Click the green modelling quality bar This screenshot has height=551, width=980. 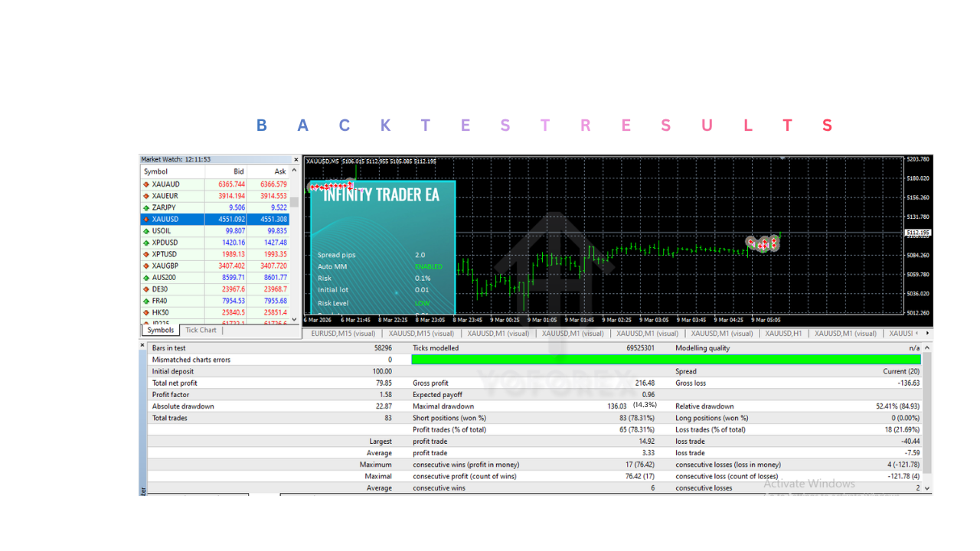click(x=665, y=360)
